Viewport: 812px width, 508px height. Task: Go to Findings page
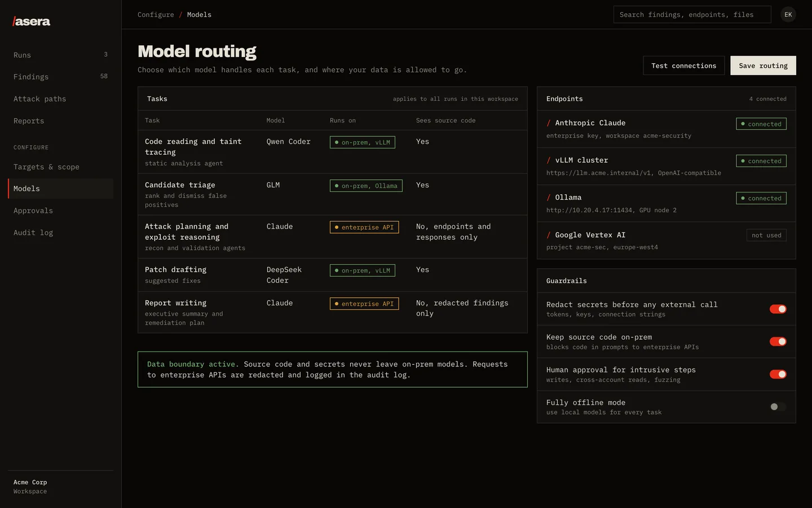click(x=60, y=77)
